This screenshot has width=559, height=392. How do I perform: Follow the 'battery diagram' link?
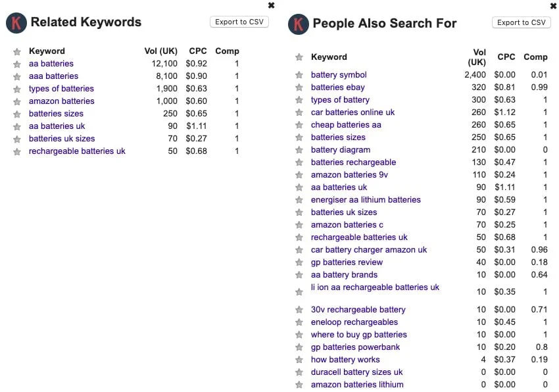pos(341,150)
